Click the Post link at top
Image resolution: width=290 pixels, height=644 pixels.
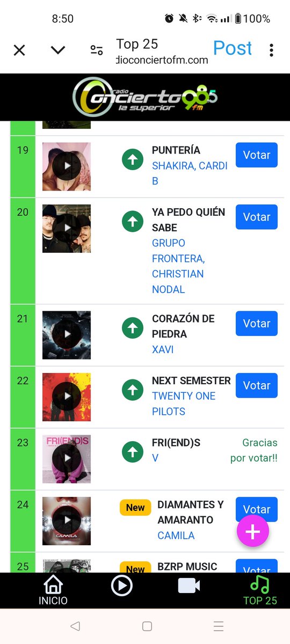(233, 48)
